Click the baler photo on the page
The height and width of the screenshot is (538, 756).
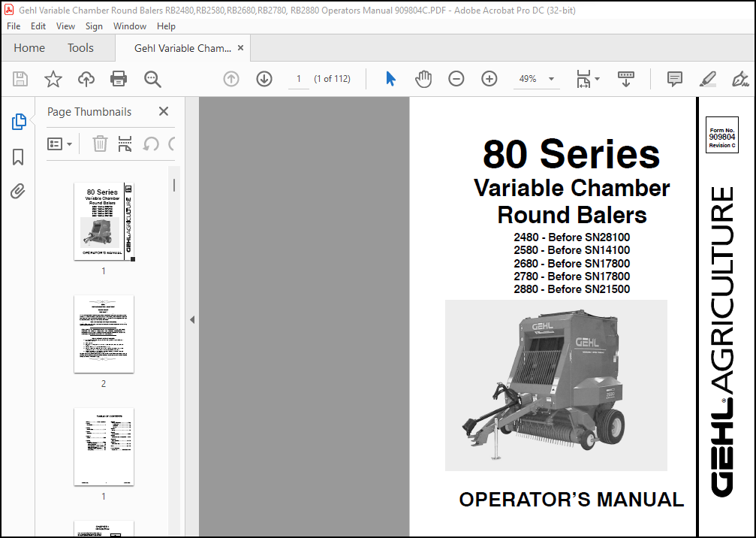point(556,385)
